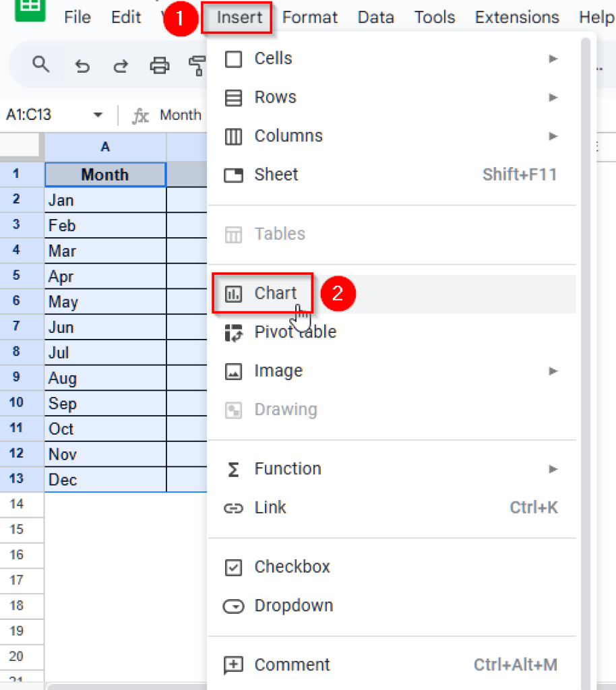Open the search tool in the toolbar
Screen dimensions: 616x690
[40, 65]
